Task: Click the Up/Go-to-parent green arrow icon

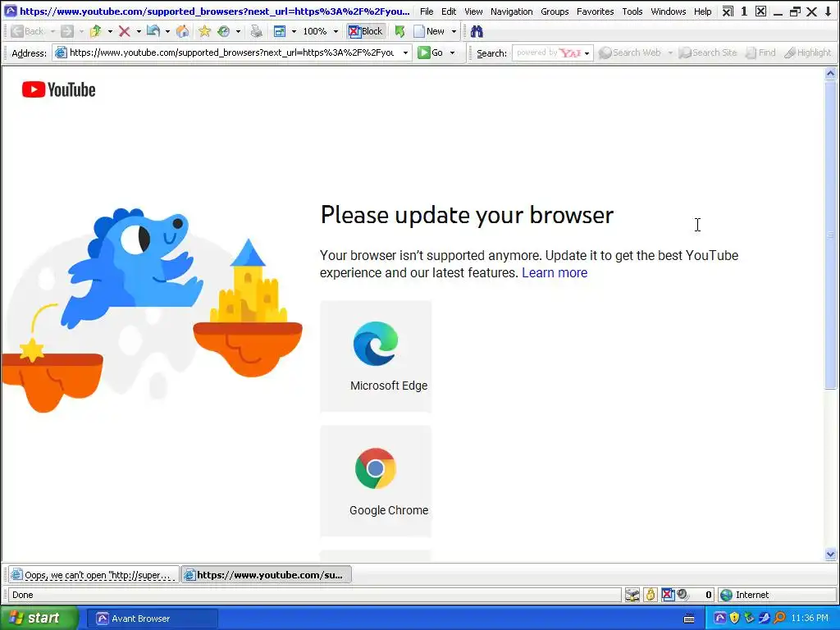Action: [x=96, y=32]
